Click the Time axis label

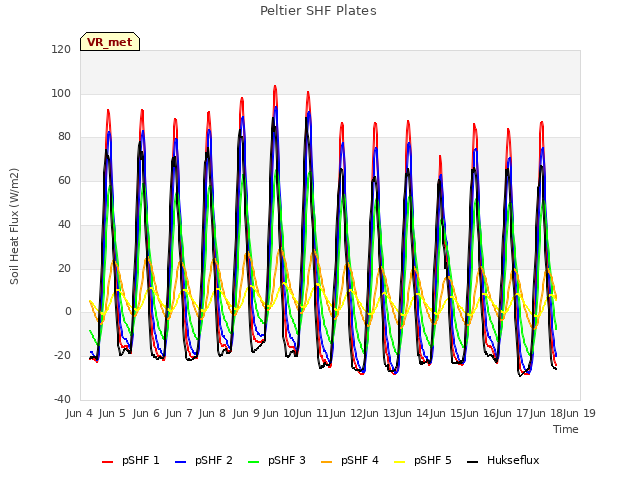coord(566,429)
